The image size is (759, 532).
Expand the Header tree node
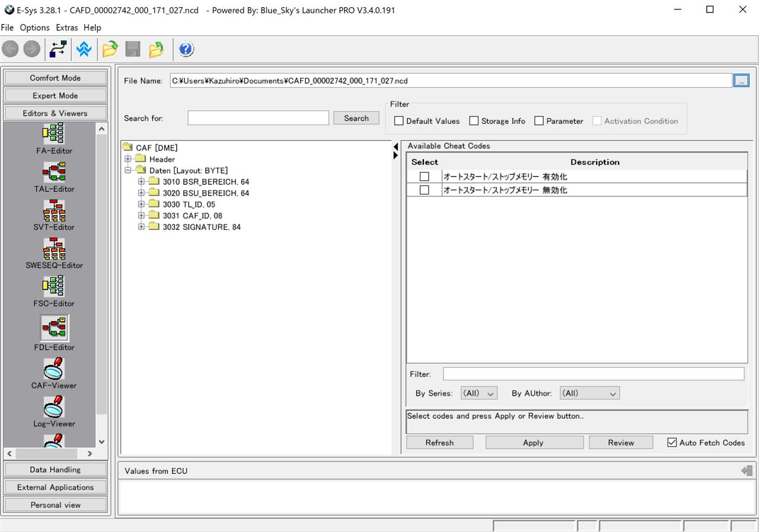tap(127, 159)
